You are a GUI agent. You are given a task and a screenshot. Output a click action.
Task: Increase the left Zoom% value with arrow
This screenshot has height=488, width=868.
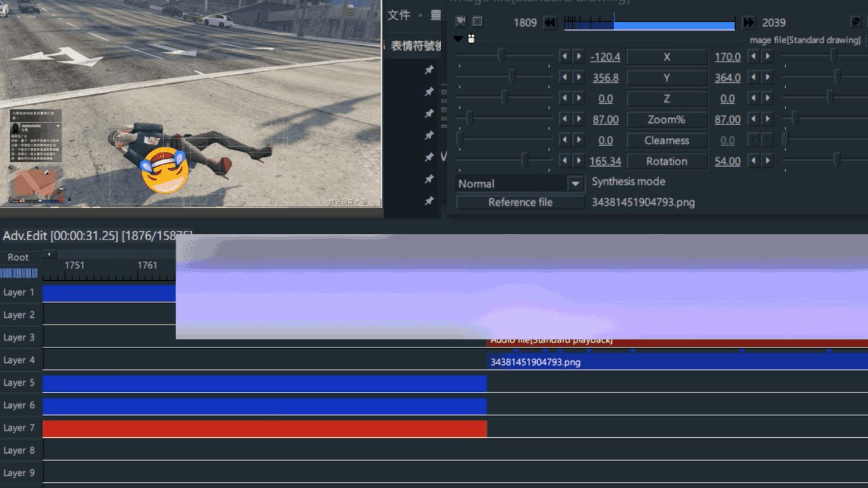click(x=578, y=119)
